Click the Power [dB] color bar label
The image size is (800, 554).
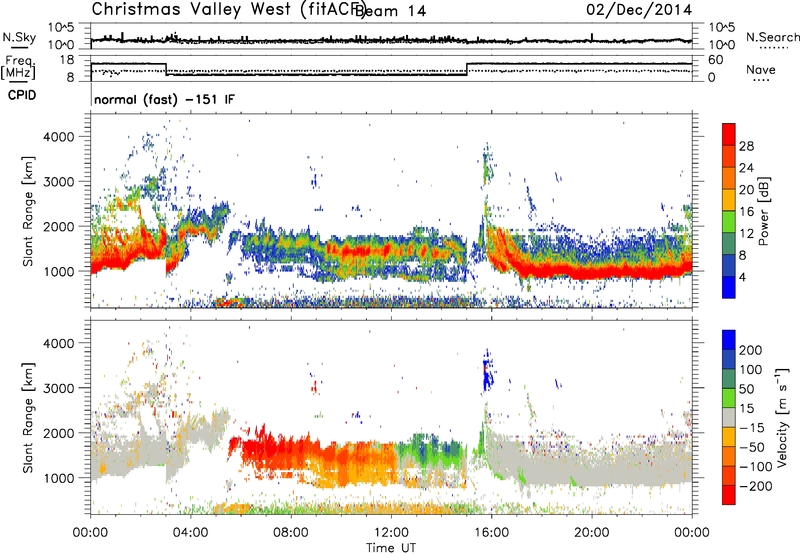click(x=763, y=211)
